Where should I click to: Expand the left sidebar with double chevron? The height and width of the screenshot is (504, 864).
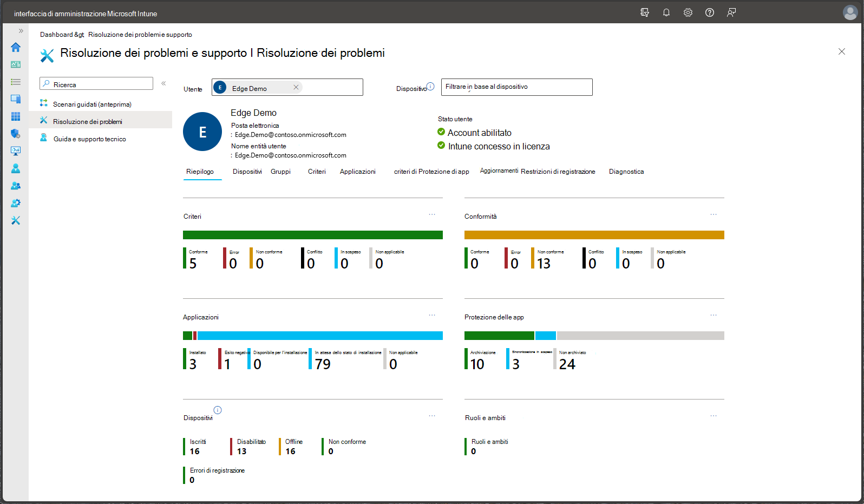pos(21,31)
